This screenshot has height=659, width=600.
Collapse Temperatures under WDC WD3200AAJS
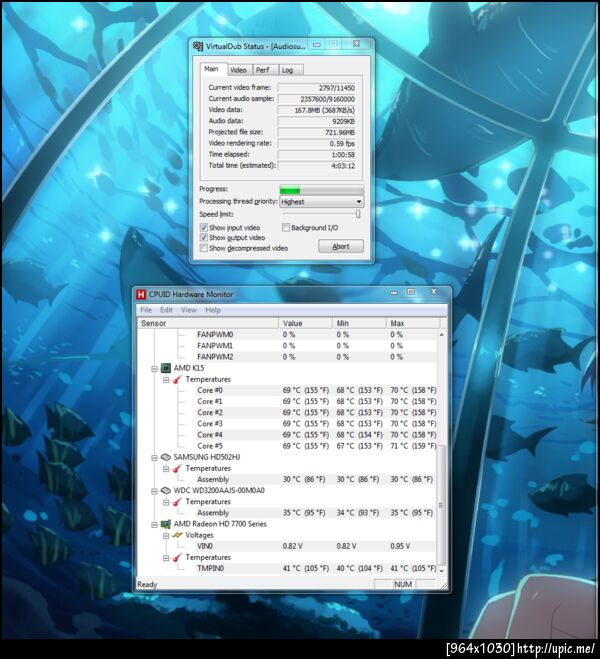pos(166,502)
